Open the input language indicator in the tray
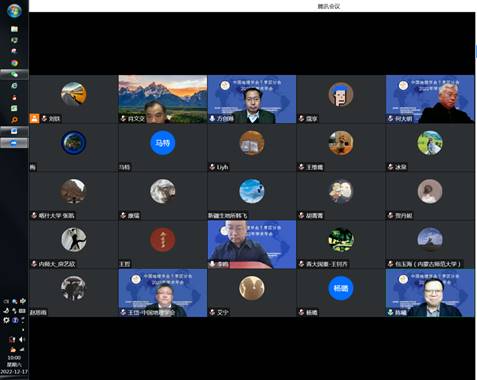 6,301
